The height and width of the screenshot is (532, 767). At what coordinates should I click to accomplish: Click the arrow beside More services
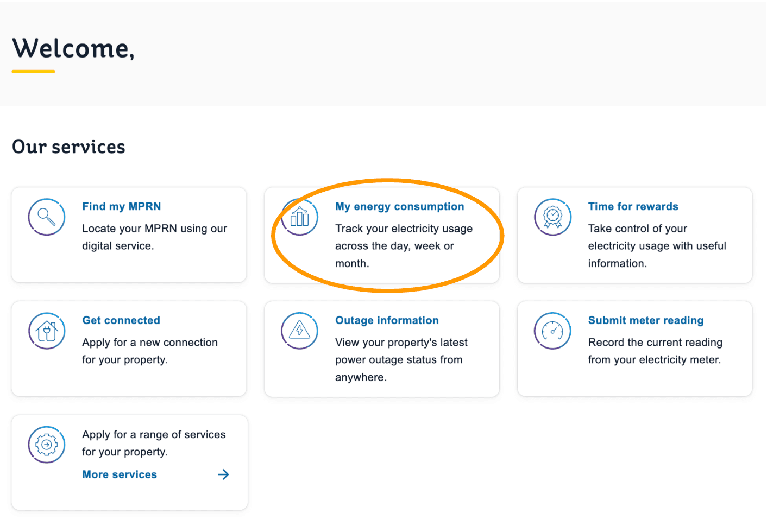point(223,474)
